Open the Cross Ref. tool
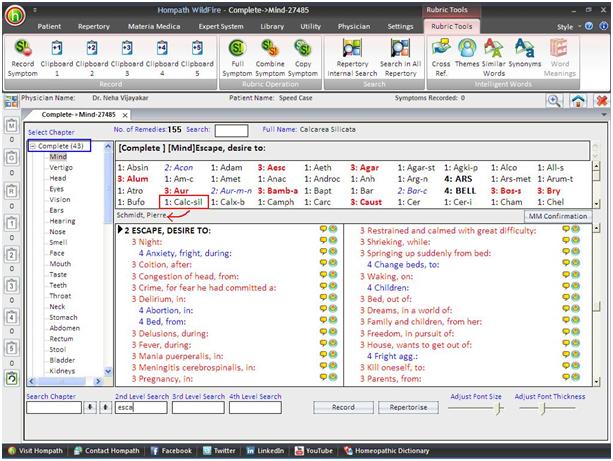The image size is (613, 461). 441,48
